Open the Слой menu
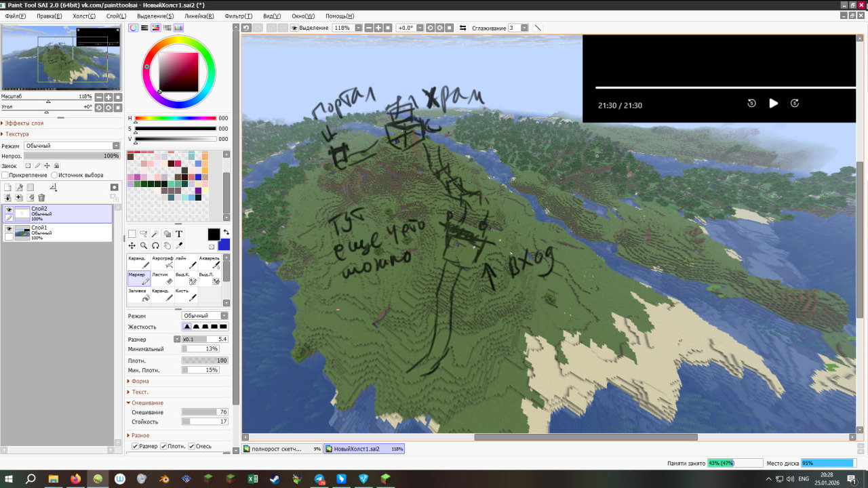The image size is (868, 488). click(116, 16)
